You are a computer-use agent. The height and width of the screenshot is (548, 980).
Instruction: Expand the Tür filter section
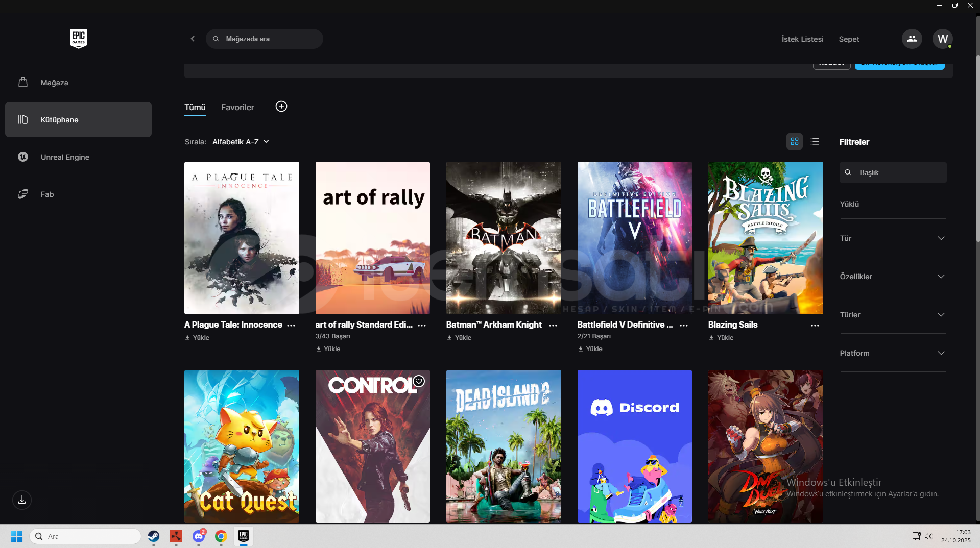pyautogui.click(x=892, y=238)
